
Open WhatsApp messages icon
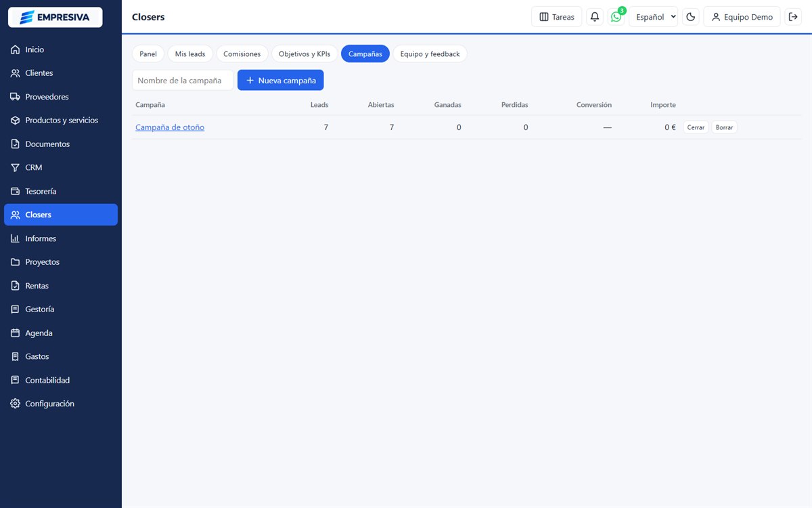click(616, 17)
